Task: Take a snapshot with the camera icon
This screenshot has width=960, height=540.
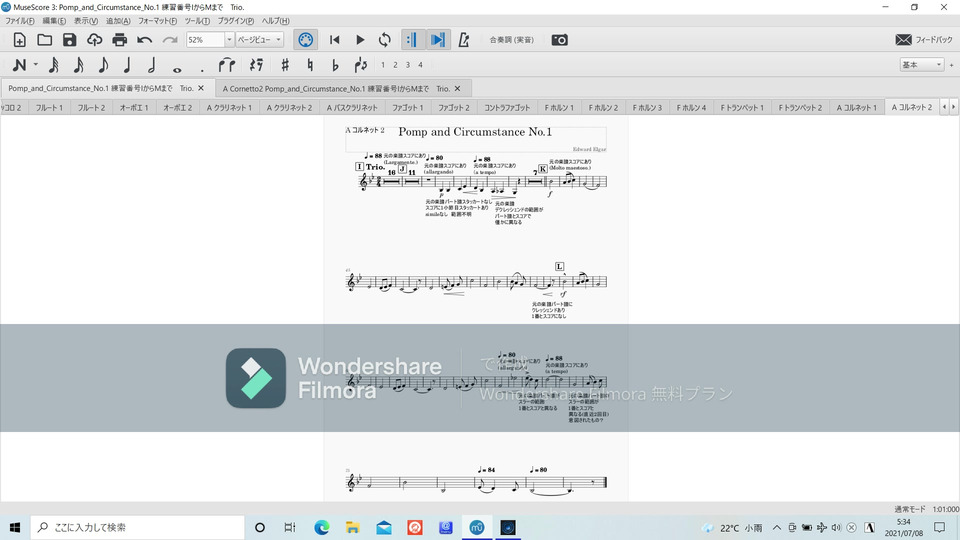Action: [560, 40]
